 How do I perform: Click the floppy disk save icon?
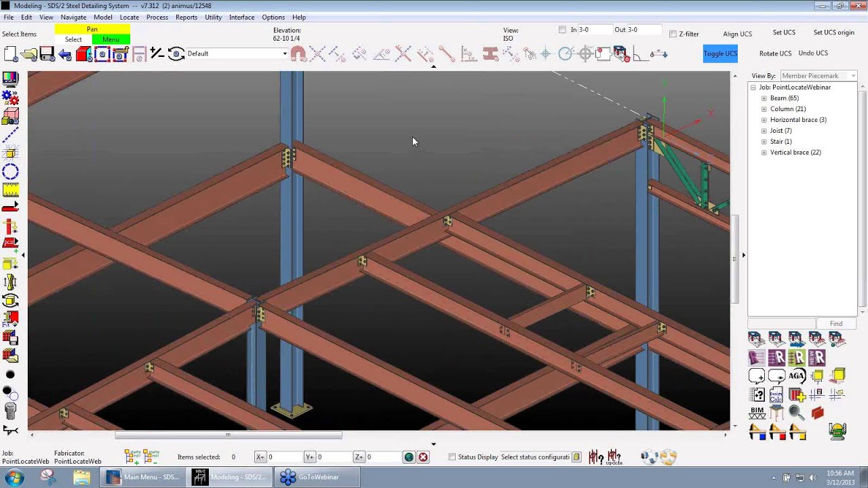(x=47, y=54)
